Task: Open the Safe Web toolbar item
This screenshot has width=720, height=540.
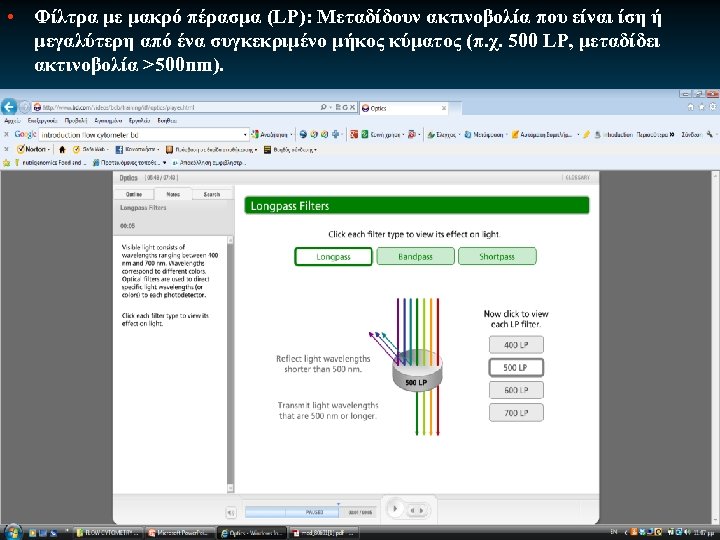Action: coord(90,149)
